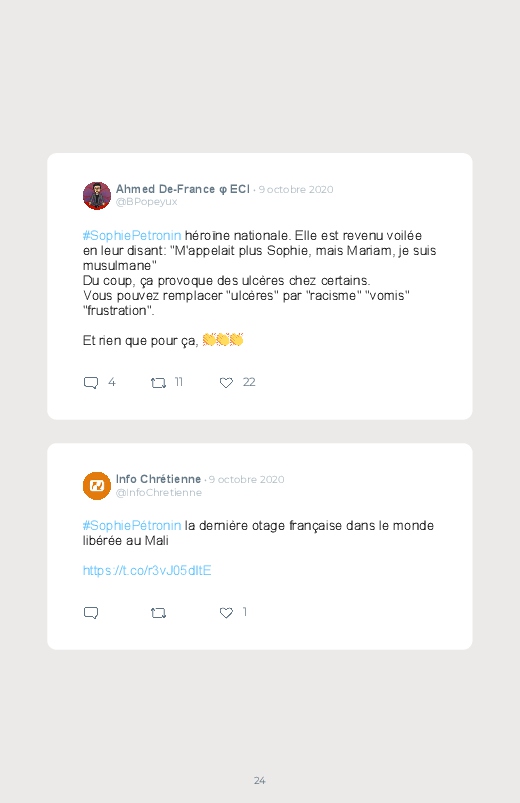Image resolution: width=520 pixels, height=803 pixels.
Task: Like the Info Chrétienne tweet via heart icon
Action: pos(226,612)
